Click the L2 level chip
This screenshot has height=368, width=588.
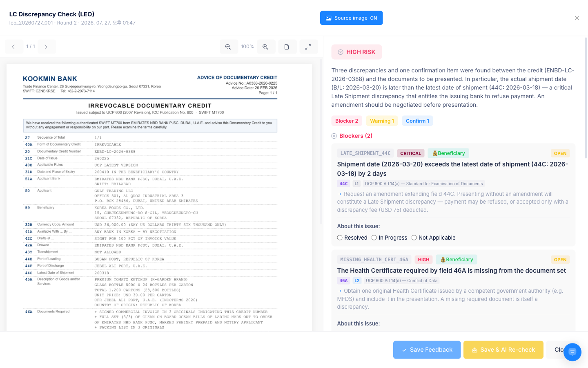click(357, 281)
